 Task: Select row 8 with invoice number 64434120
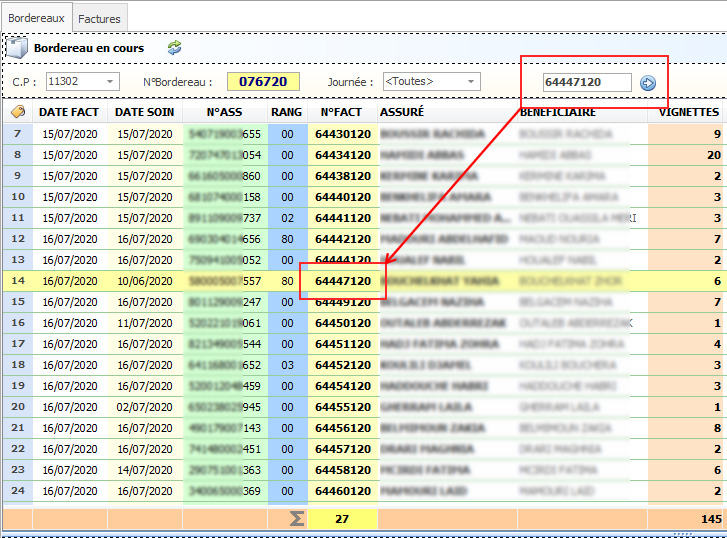342,155
